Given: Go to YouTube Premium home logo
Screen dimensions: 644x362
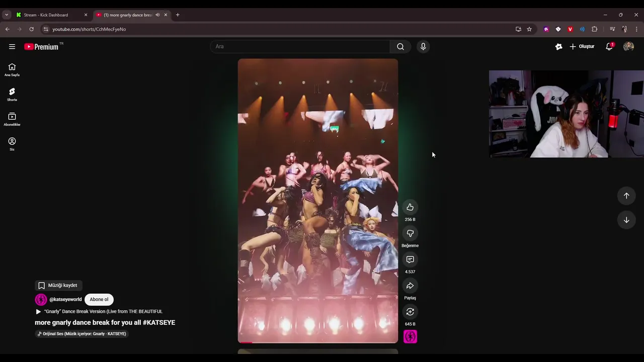Looking at the screenshot, I should click(41, 47).
